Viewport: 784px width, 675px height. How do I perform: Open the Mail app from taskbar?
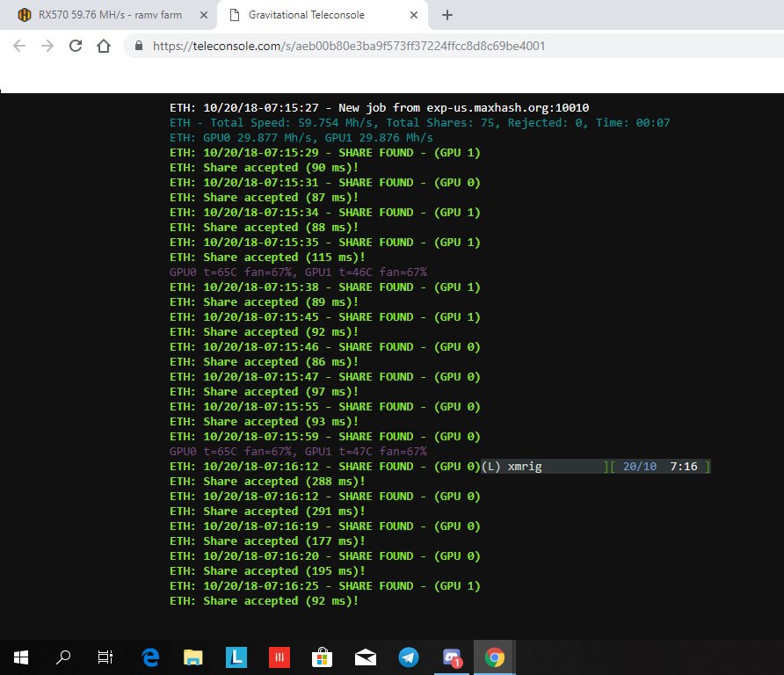click(x=366, y=657)
